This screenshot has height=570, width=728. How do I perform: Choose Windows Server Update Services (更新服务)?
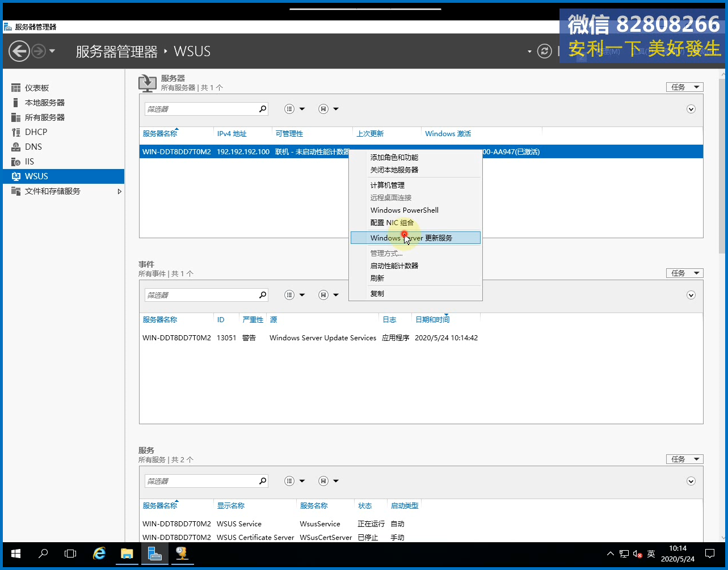415,238
